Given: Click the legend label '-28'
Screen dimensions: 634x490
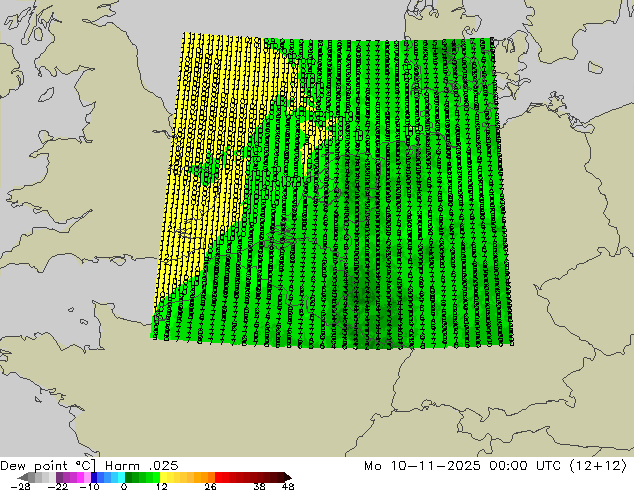Looking at the screenshot, I should [x=20, y=486].
